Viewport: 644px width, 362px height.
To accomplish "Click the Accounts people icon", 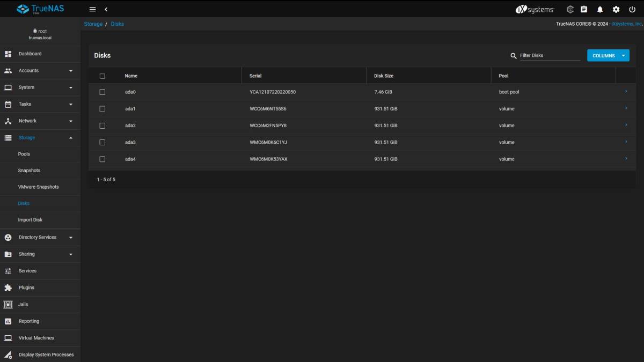I will (x=8, y=70).
